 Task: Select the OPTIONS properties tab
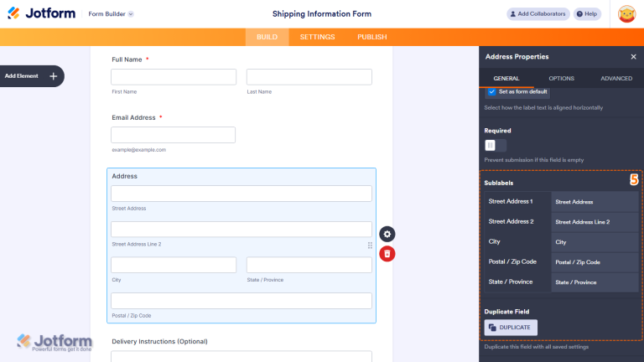tap(562, 79)
